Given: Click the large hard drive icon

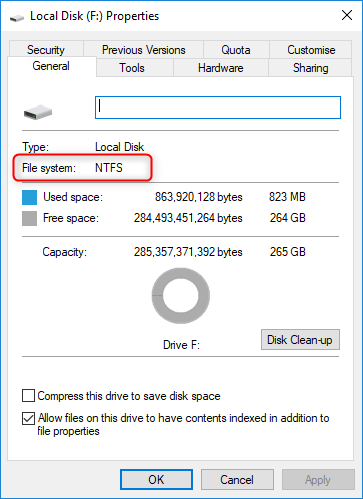Looking at the screenshot, I should (38, 112).
